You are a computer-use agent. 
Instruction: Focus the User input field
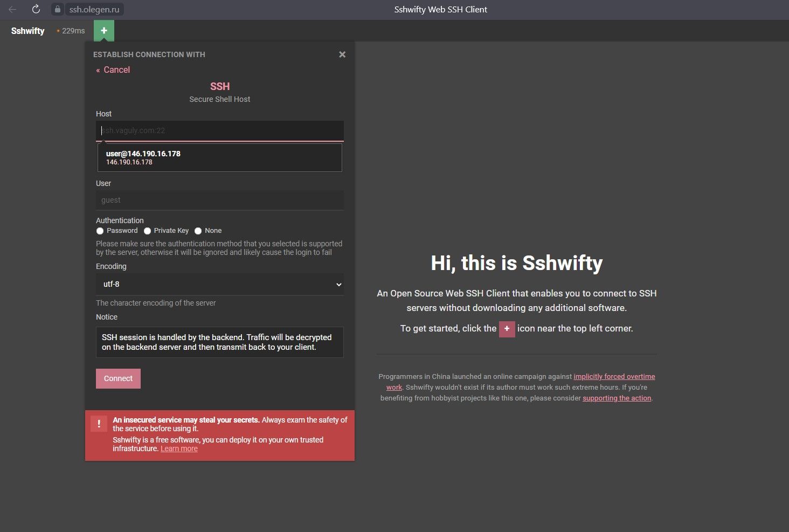coord(220,200)
